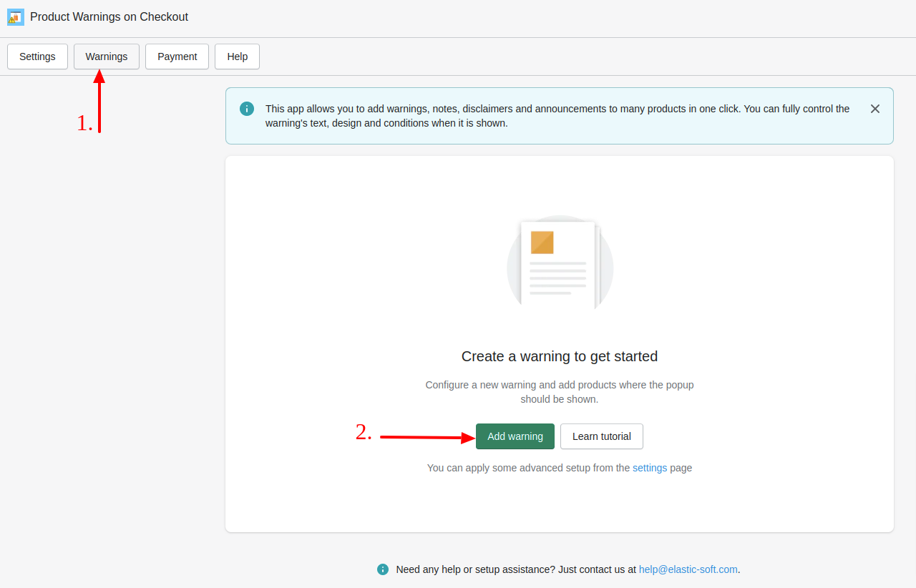
Task: Switch to the Warnings tab
Action: pos(107,57)
